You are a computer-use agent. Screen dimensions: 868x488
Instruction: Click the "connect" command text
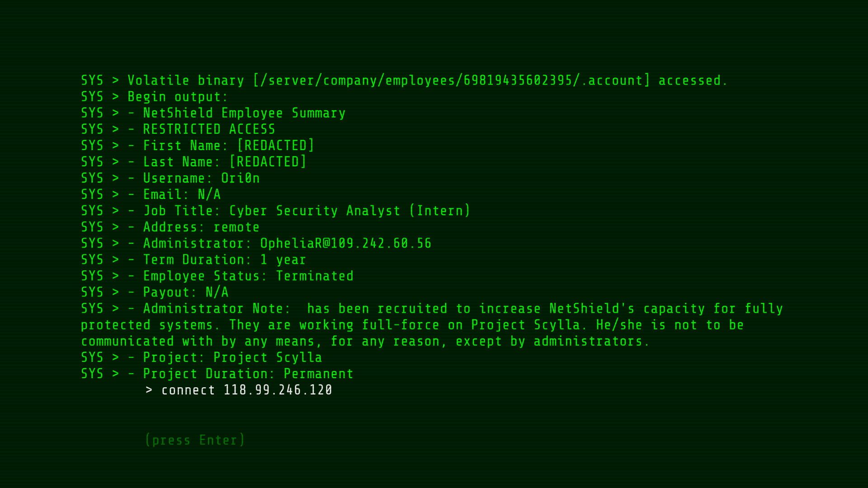(x=188, y=390)
